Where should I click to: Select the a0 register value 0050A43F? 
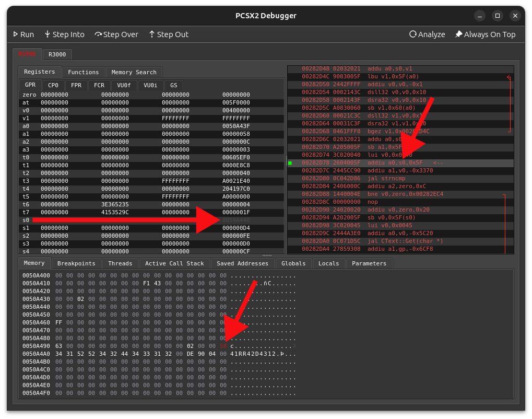click(236, 126)
